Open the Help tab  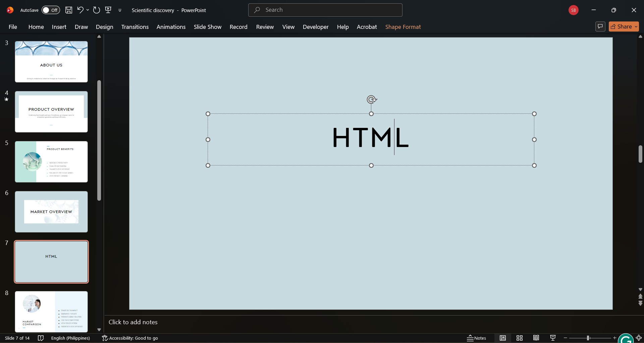(343, 27)
